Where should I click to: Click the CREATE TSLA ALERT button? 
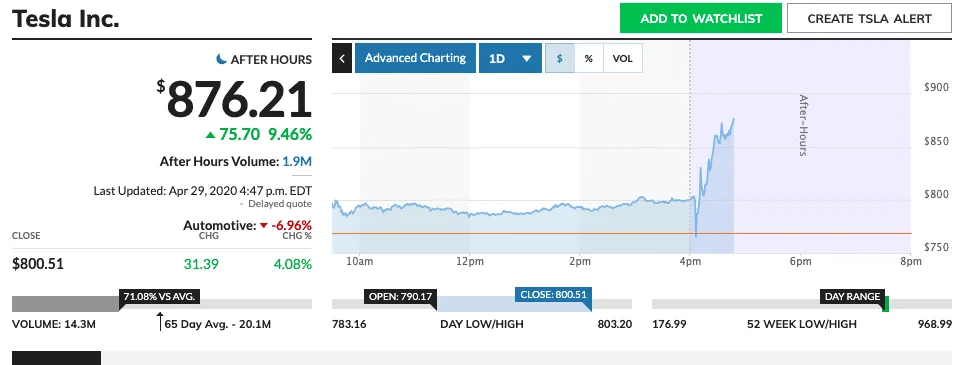(x=869, y=18)
